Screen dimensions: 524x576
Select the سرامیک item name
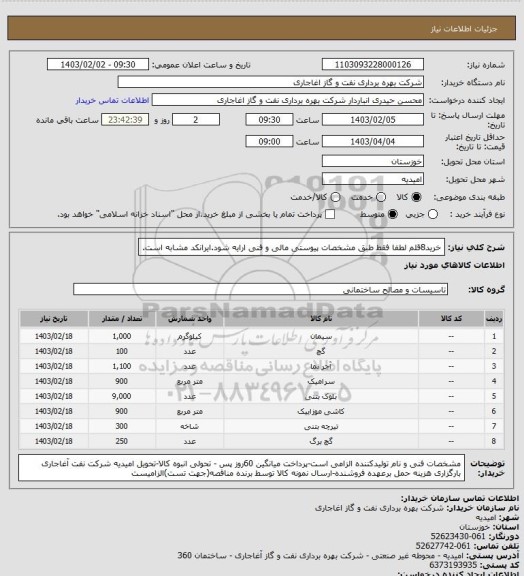click(x=321, y=381)
